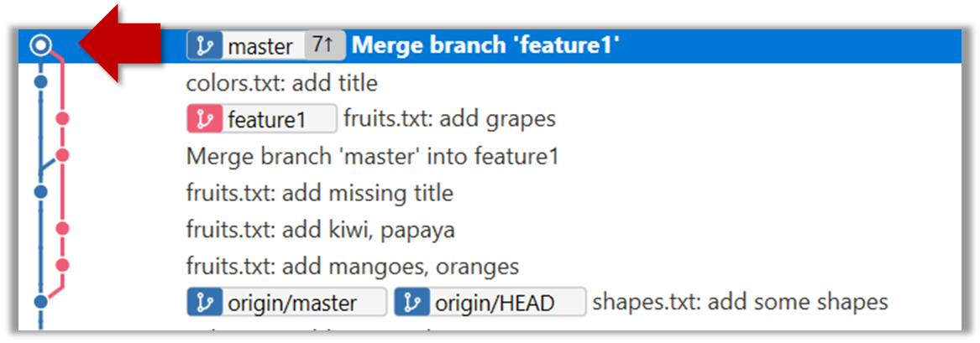Viewport: 980px width, 343px height.
Task: Select "shapes.txt: add some shapes" commit
Action: (x=740, y=303)
